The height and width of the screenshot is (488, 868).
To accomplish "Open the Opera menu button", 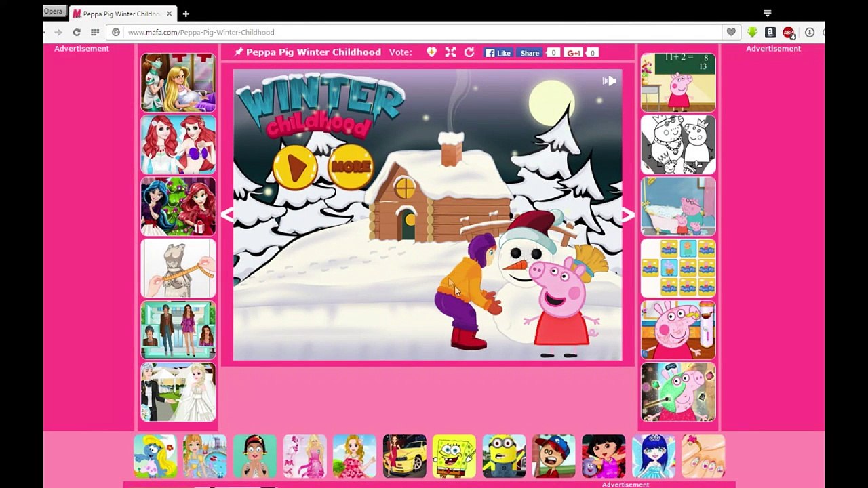I will (x=54, y=12).
